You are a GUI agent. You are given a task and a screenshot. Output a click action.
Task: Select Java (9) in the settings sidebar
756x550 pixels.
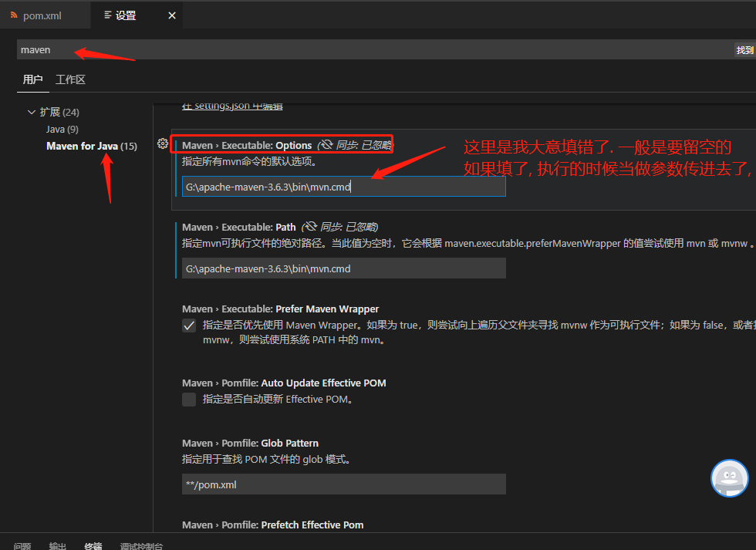[62, 129]
